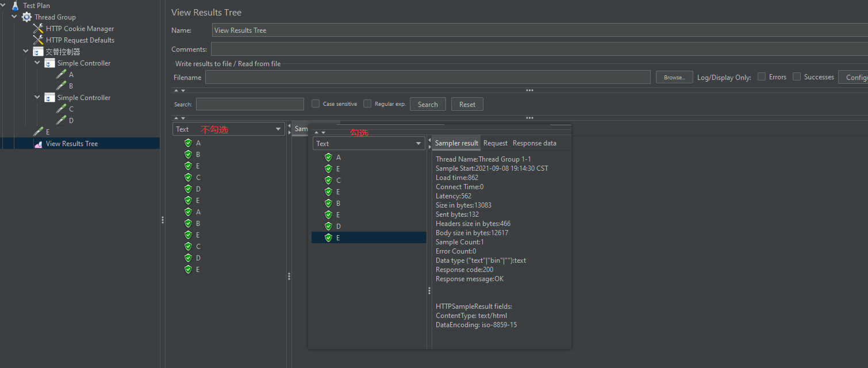Viewport: 868px width, 368px height.
Task: Click the partially visible Configure button
Action: [x=853, y=77]
